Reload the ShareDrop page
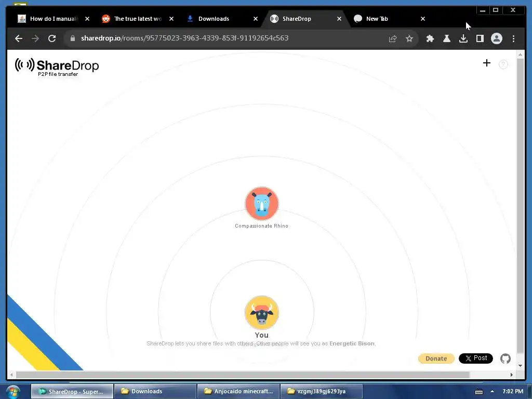 pos(52,38)
